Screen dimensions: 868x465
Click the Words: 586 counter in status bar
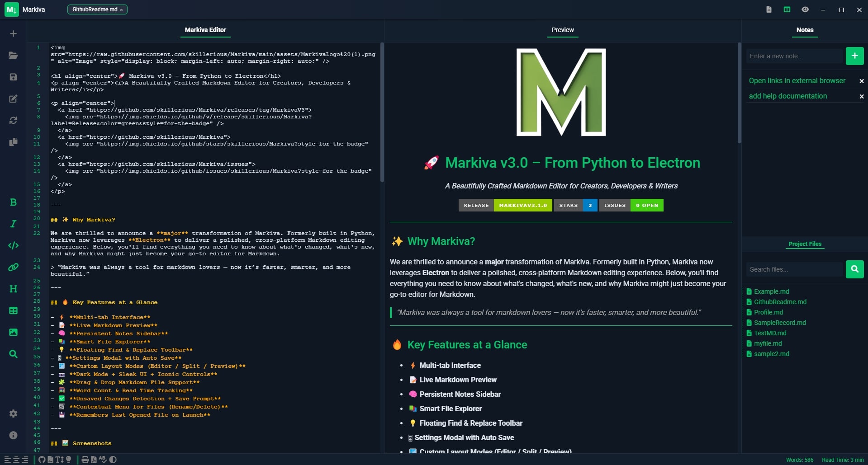point(799,460)
